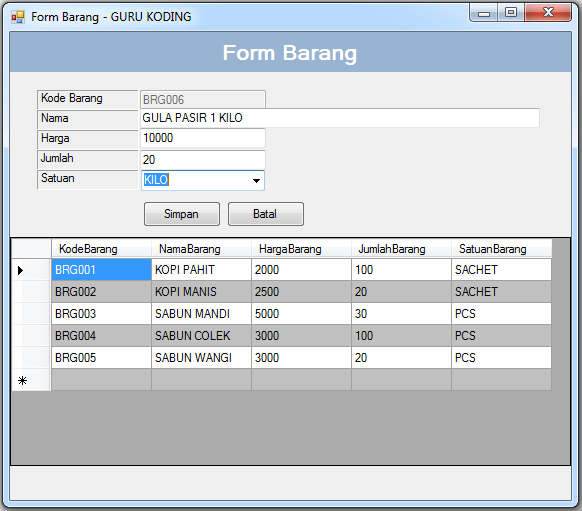This screenshot has height=511, width=582.
Task: Select price 3000 in SABUN WANGI row
Action: pos(301,357)
